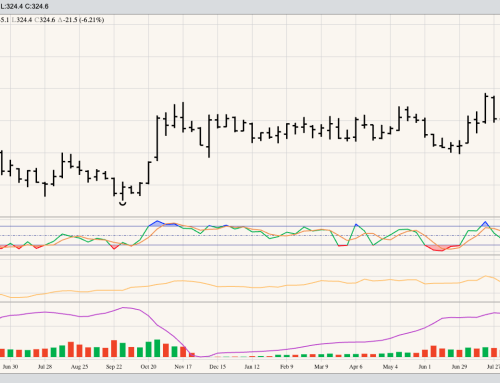Select the Feb 9 axis label
This screenshot has height=383, width=500.
click(286, 367)
